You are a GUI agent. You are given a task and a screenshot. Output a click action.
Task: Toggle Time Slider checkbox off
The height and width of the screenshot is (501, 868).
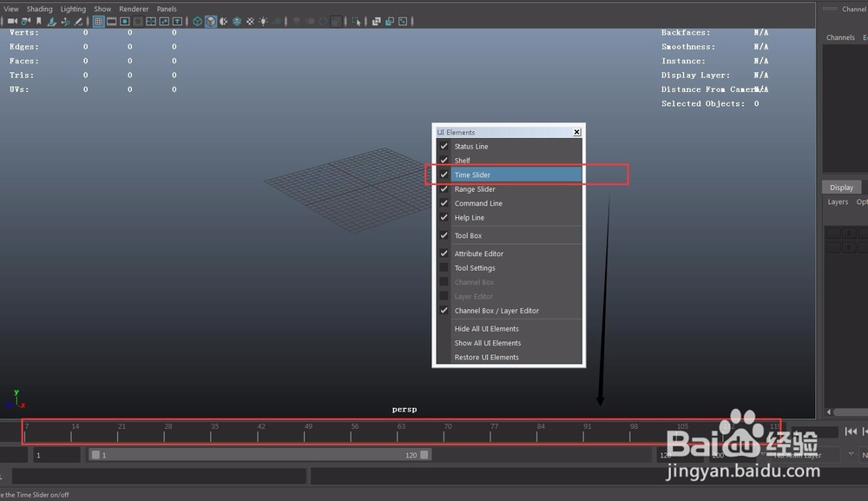[444, 175]
